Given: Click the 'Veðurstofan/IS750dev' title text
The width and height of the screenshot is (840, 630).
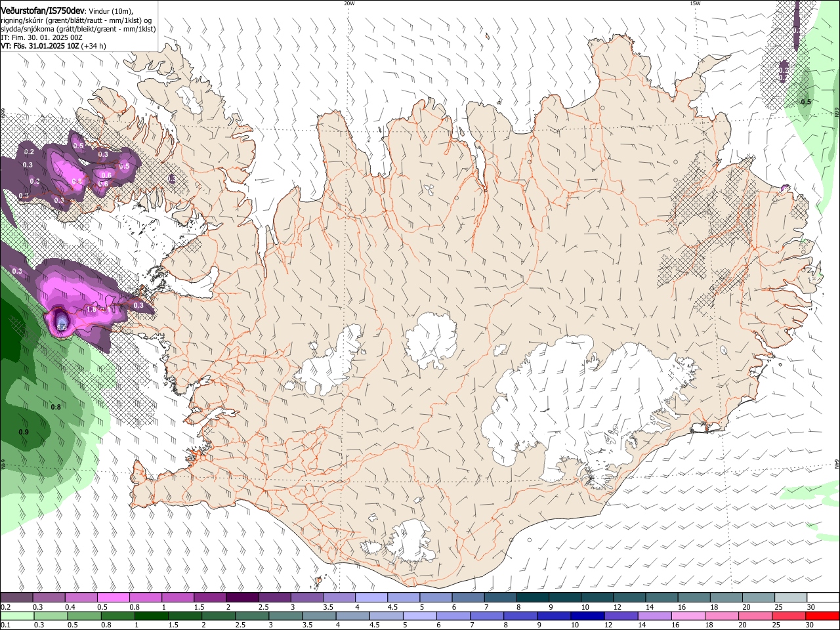Looking at the screenshot, I should (x=43, y=10).
